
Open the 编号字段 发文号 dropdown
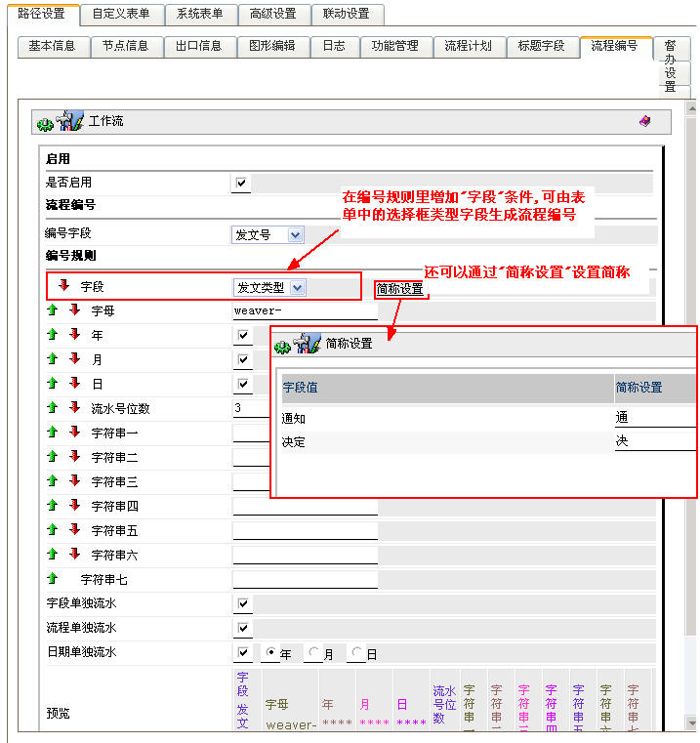point(268,234)
